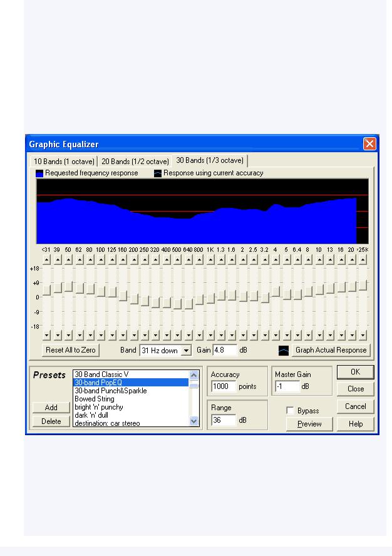Select the 30 Bands (1/3 octave) tab
Screen dimensions: 392x556
point(210,160)
